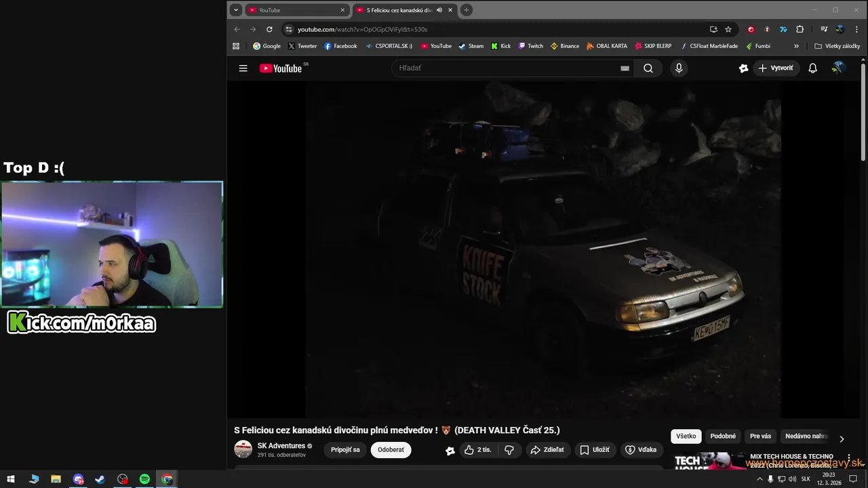Click the Vytvoriť create button
The width and height of the screenshot is (868, 488).
tap(776, 68)
